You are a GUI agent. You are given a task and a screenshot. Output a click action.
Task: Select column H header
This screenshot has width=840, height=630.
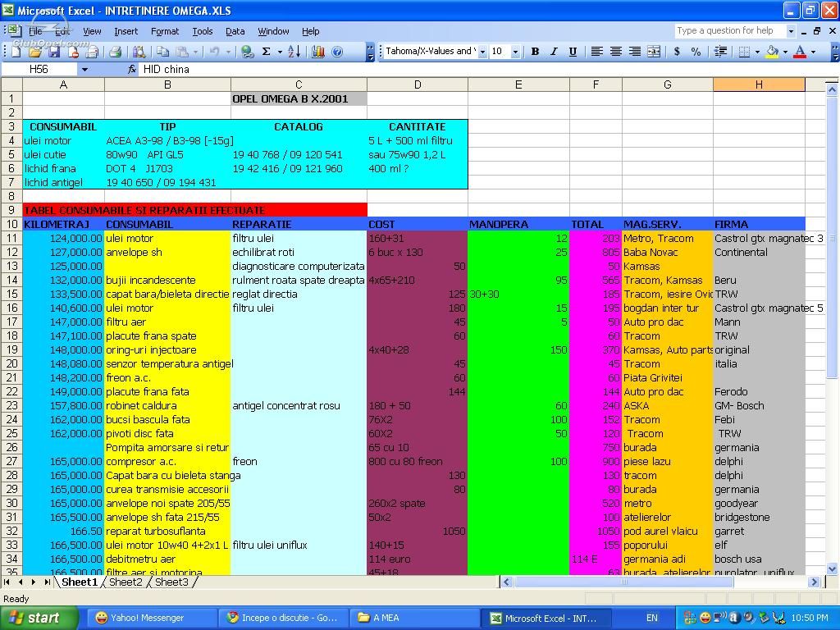tap(759, 84)
